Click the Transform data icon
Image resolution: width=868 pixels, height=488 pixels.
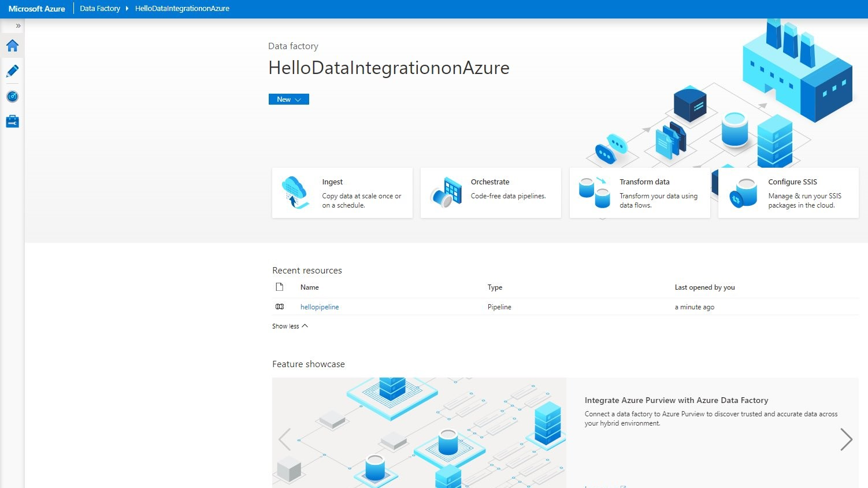(595, 193)
